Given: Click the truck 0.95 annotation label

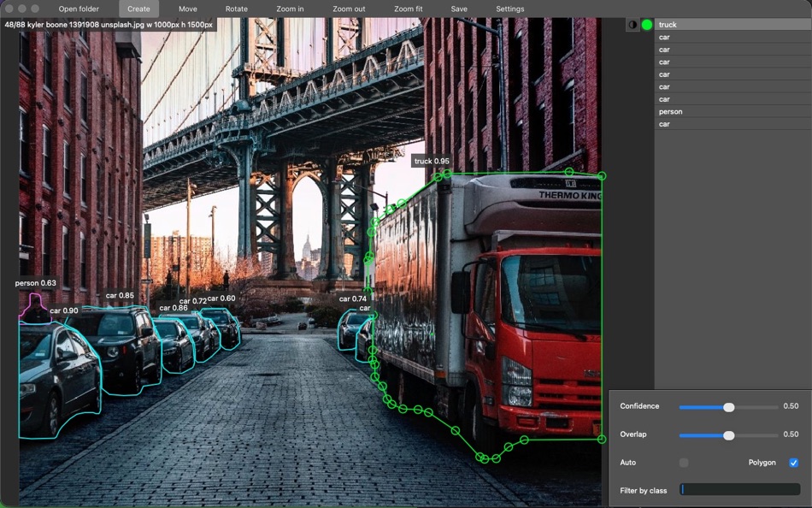Looking at the screenshot, I should pyautogui.click(x=432, y=162).
